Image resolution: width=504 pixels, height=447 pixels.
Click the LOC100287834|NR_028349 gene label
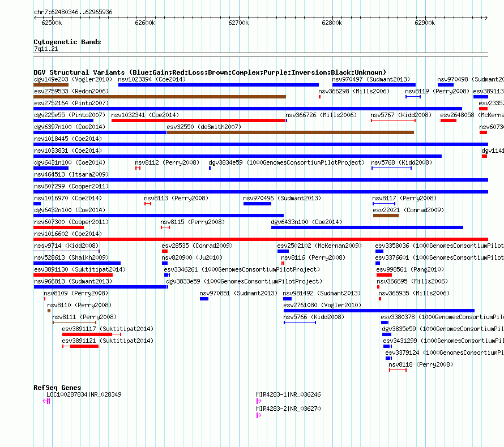coord(84,394)
